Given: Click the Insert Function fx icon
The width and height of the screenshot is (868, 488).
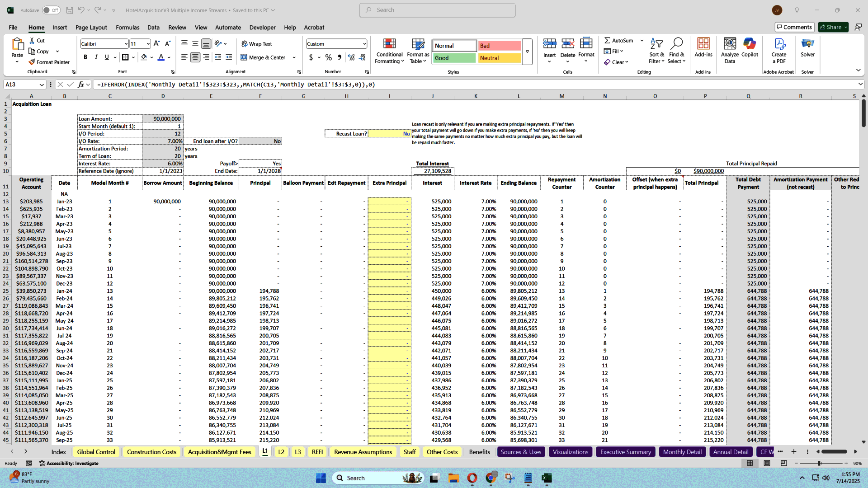Looking at the screenshot, I should (x=81, y=84).
